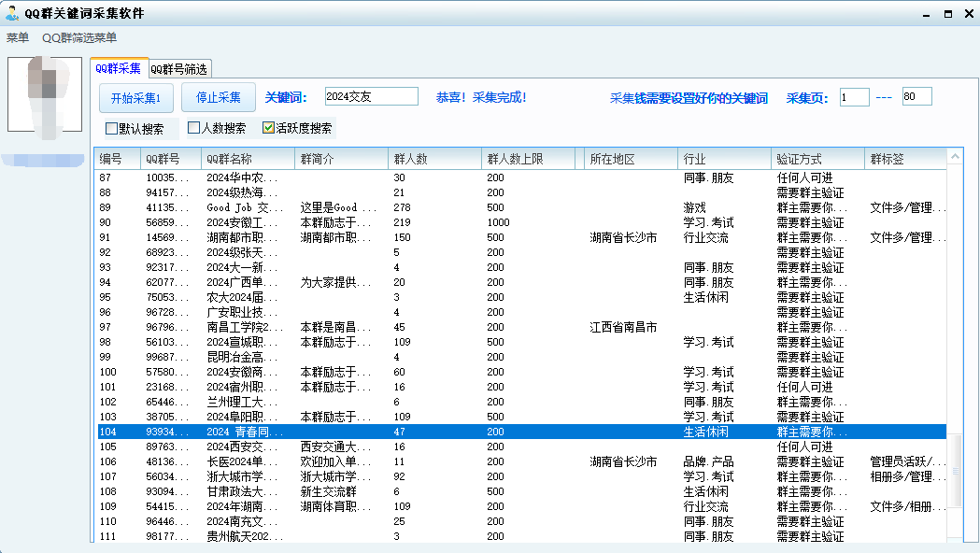
Task: Click 1000 member limit in row 90
Action: point(498,222)
